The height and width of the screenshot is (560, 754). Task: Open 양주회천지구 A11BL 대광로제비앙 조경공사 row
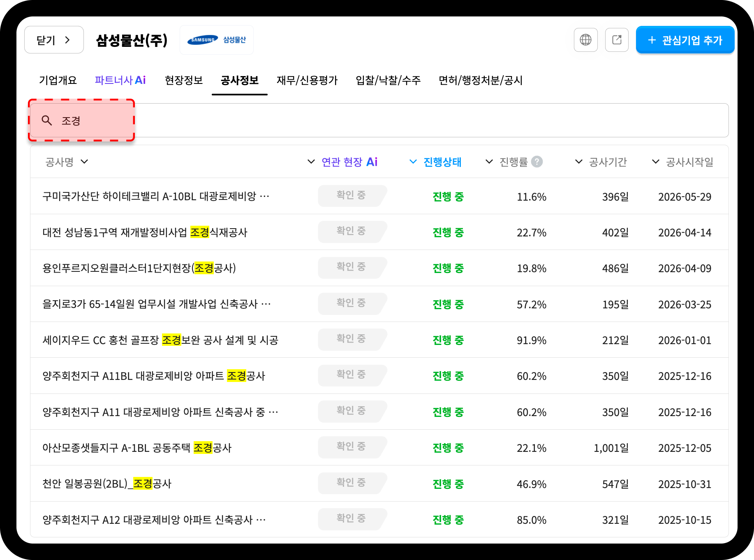tap(379, 376)
